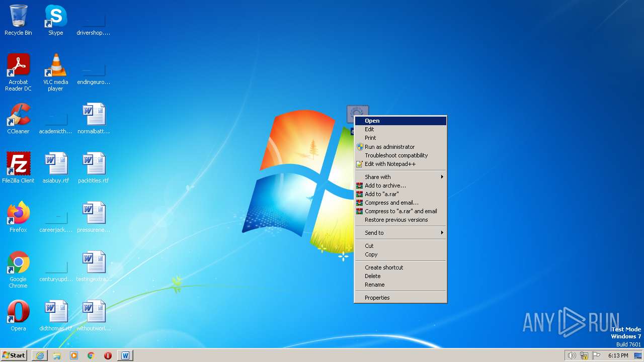This screenshot has width=644, height=362.
Task: Open CCleaner desktop shortcut
Action: (18, 119)
